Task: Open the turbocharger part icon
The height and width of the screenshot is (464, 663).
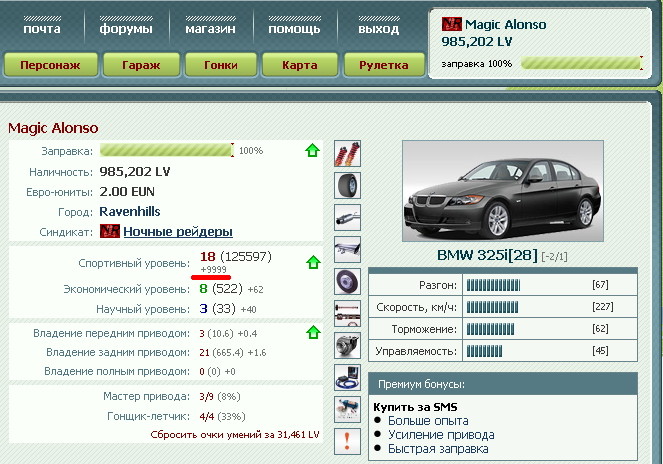Action: (347, 346)
